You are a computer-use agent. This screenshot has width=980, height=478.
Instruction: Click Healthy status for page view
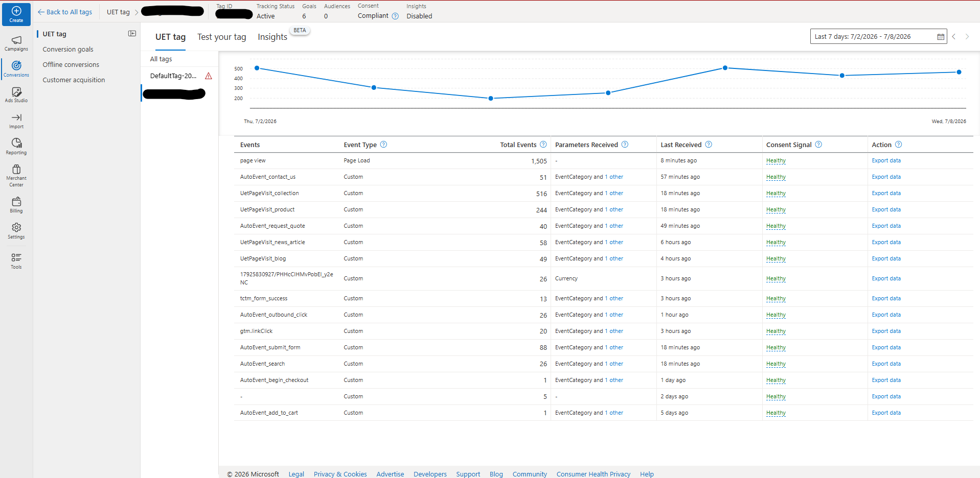coord(776,160)
